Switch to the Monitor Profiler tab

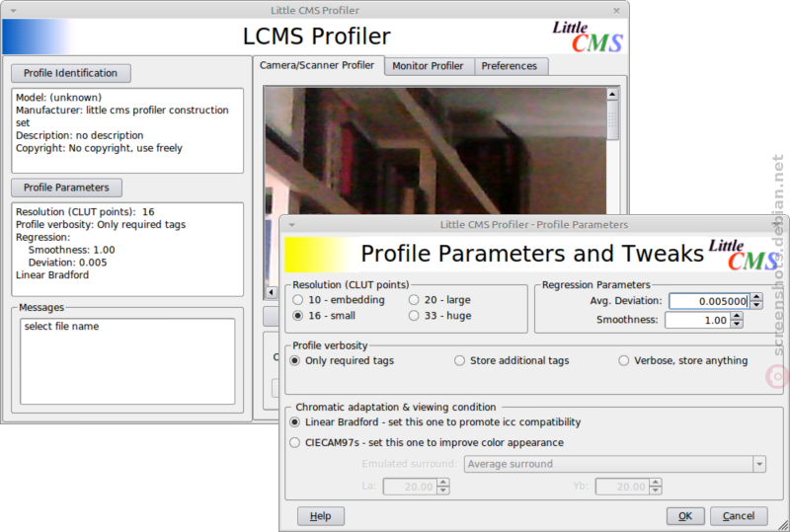[x=428, y=66]
